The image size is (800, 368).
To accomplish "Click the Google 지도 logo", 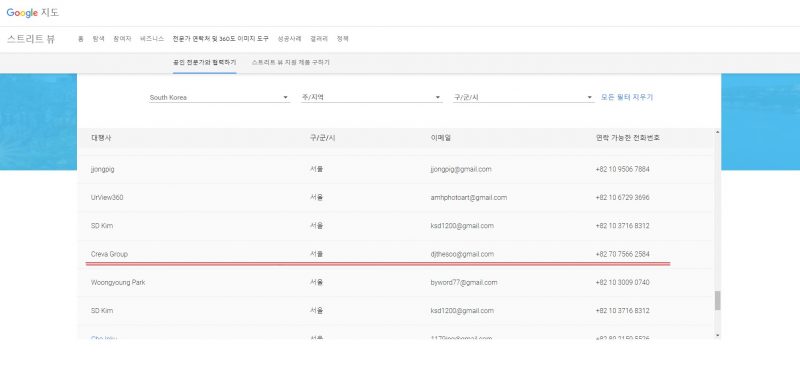I will [x=33, y=13].
